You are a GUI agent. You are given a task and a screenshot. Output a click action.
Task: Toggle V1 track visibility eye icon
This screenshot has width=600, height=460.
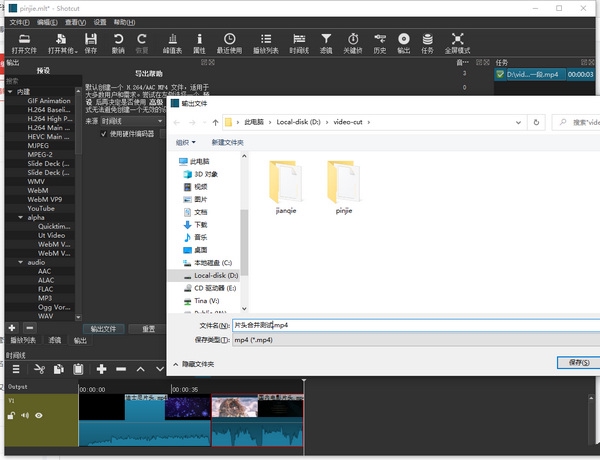(39, 415)
